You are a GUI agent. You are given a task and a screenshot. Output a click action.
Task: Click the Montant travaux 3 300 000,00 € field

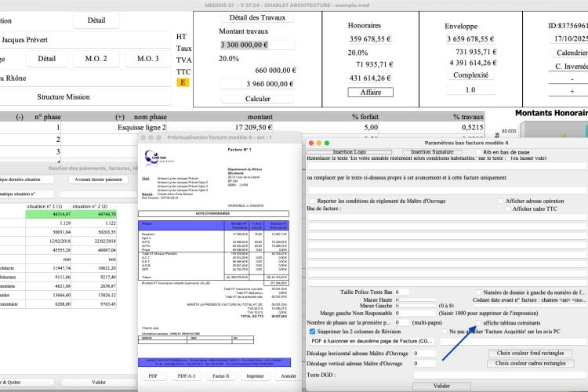coord(257,45)
